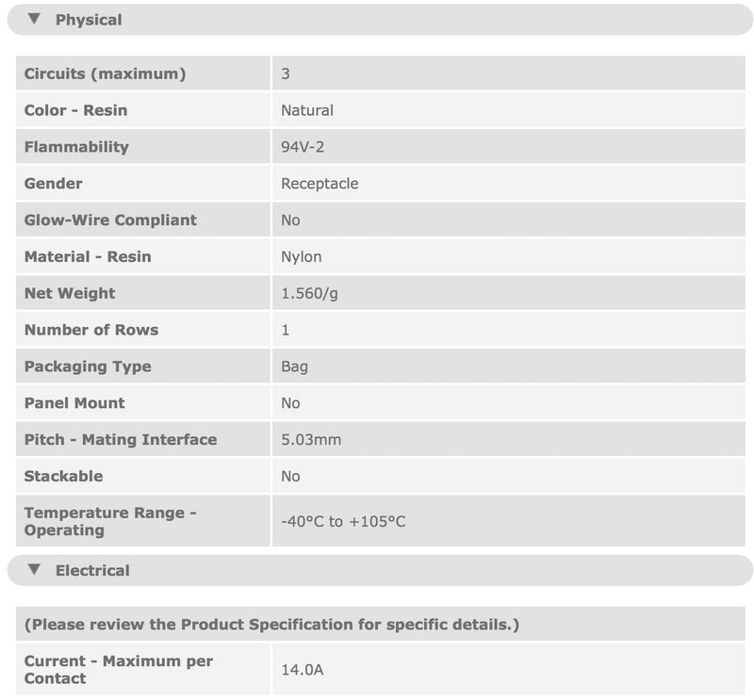
Task: Click the Product Specification review note
Action: (271, 624)
